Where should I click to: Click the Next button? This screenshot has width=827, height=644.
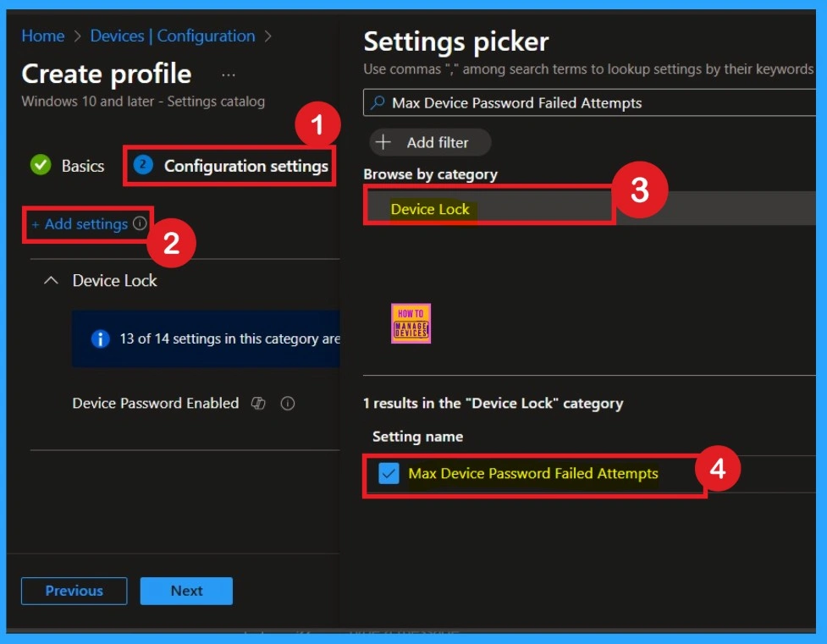point(185,591)
